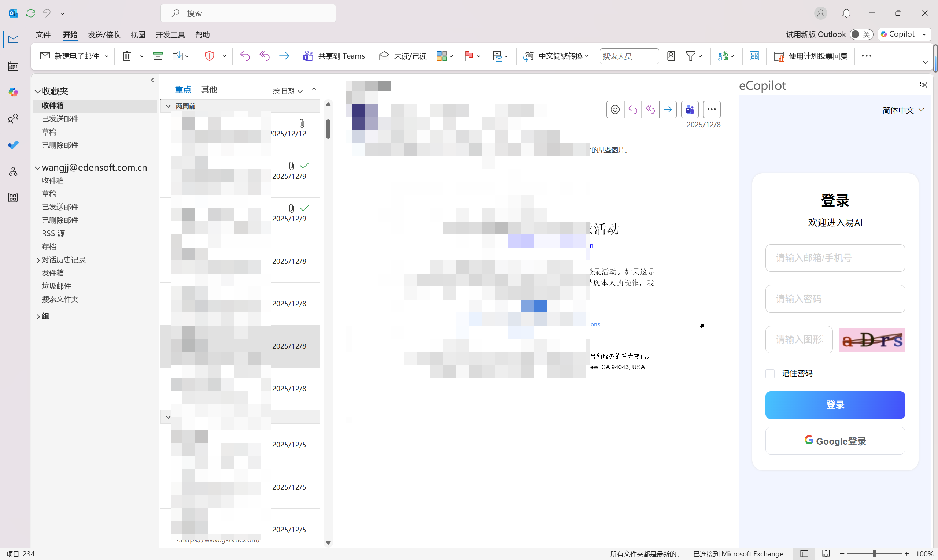Click the Archive icon in ribbon
Screen dimensions: 938x560
[x=158, y=56]
